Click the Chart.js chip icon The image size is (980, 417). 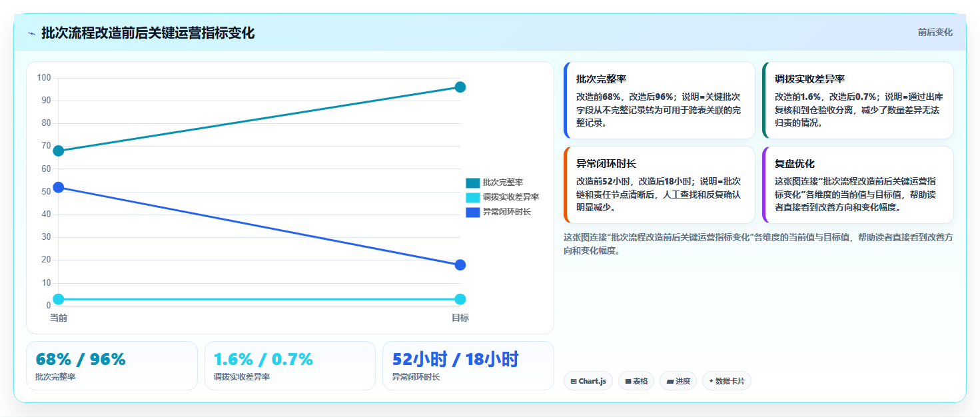pos(574,382)
